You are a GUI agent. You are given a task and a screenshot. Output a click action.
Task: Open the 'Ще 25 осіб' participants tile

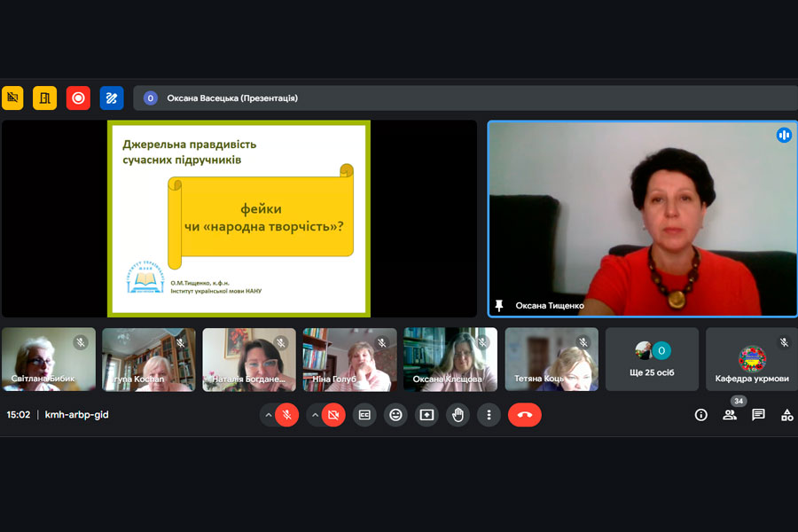point(652,359)
